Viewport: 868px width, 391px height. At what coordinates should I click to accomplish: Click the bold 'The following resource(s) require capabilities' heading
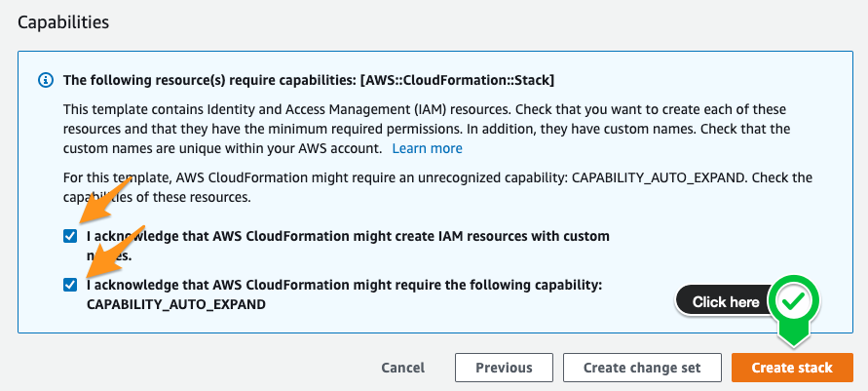(x=309, y=80)
